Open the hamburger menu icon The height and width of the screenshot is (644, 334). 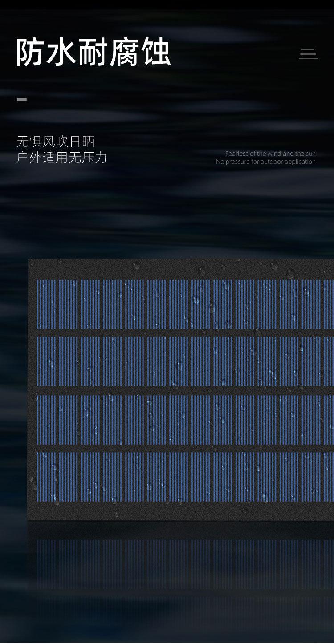tap(308, 54)
